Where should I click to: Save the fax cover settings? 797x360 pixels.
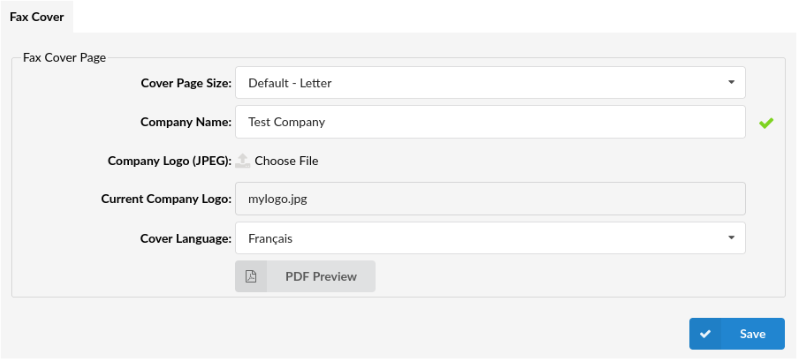click(737, 334)
